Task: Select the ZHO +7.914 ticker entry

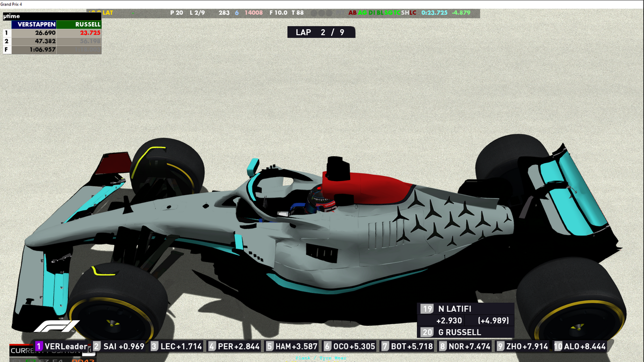Action: coord(523,346)
